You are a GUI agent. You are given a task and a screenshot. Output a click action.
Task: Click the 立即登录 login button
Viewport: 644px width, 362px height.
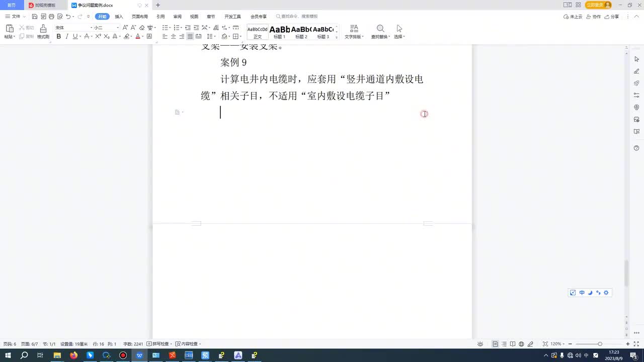pos(598,5)
